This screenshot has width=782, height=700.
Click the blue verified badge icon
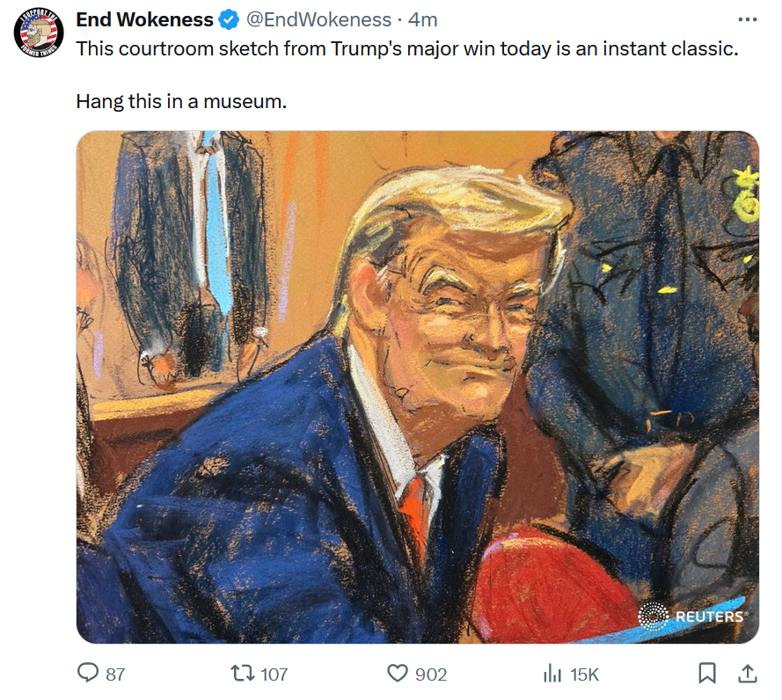click(x=229, y=20)
